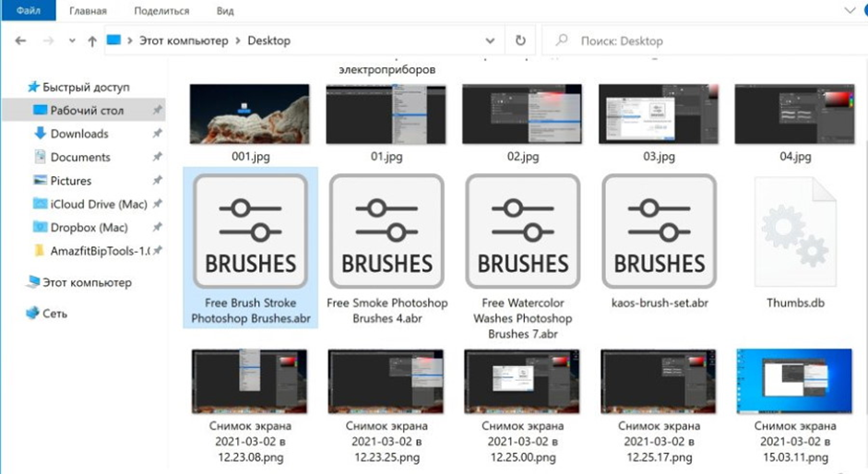
Task: Click the file name ending in электроприборов
Action: (x=386, y=70)
